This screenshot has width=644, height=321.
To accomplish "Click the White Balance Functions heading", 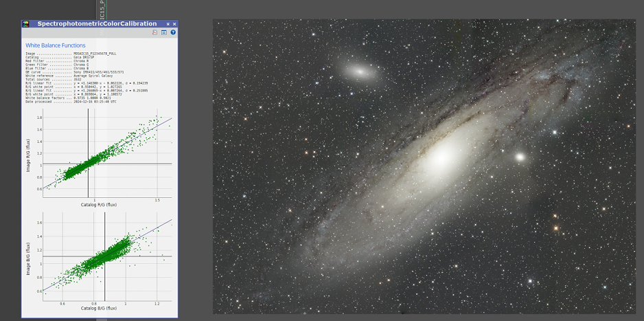I will click(56, 45).
